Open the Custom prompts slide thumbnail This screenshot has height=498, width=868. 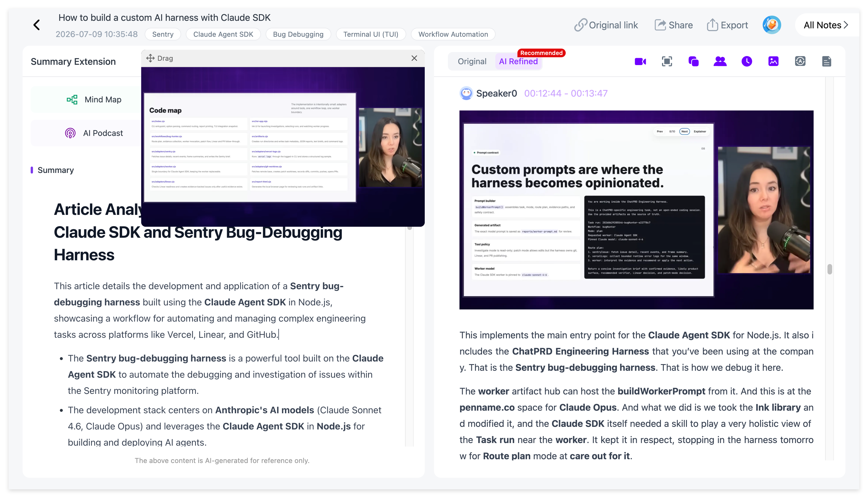tap(636, 210)
